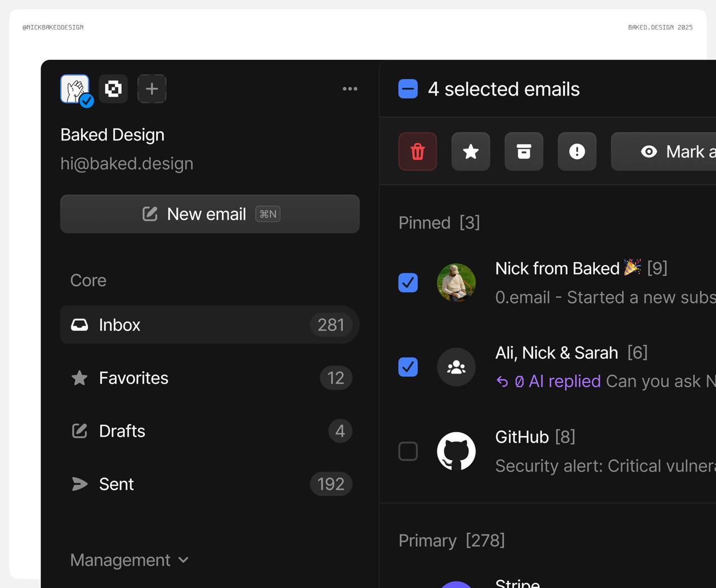Click the Drafts count badge 4
Viewport: 716px width, 588px height.
click(340, 431)
